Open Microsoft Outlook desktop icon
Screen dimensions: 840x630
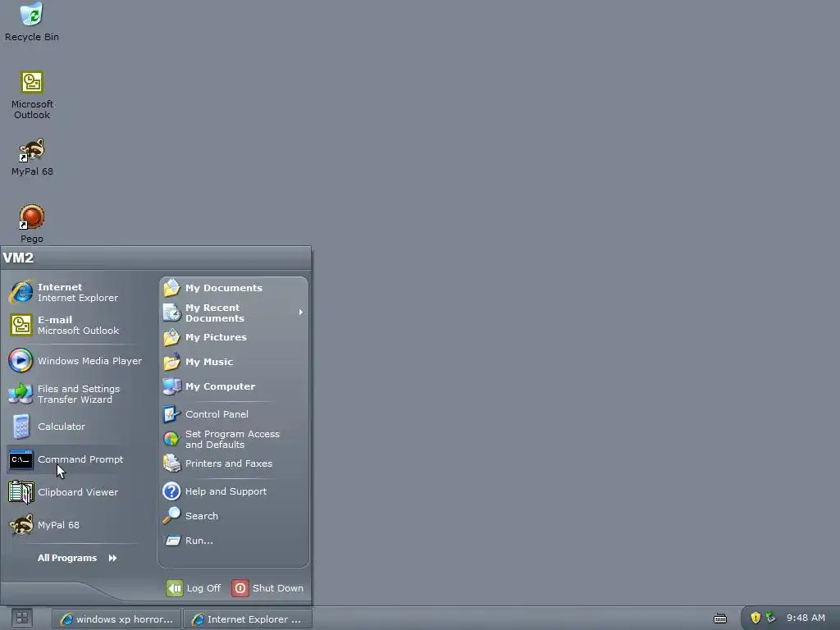click(32, 95)
